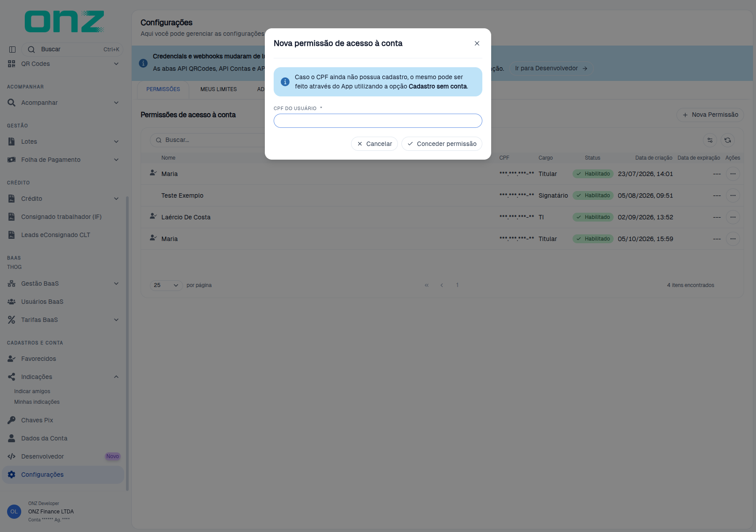756x532 pixels.
Task: Expand the Lotes menu chevron
Action: [x=116, y=142]
